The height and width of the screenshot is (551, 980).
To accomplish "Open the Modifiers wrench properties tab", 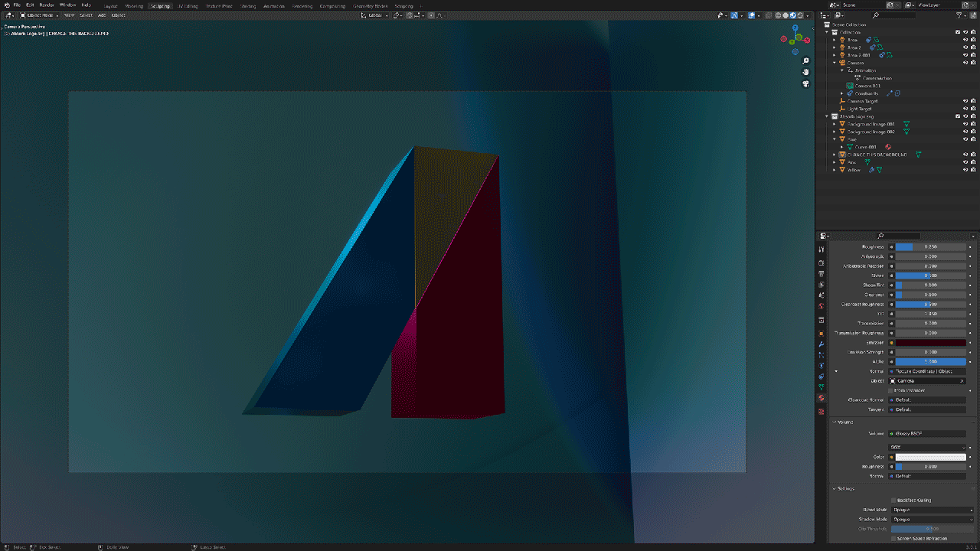I will coord(822,344).
